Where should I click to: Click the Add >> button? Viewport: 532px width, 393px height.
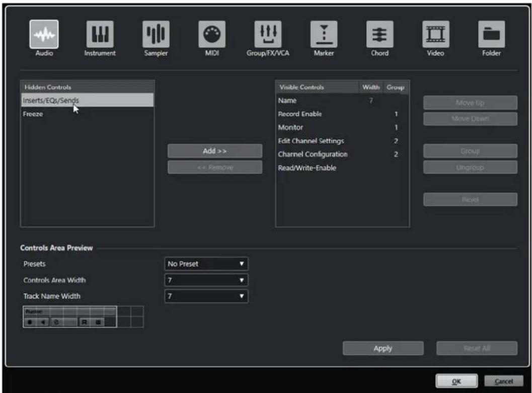pos(215,151)
